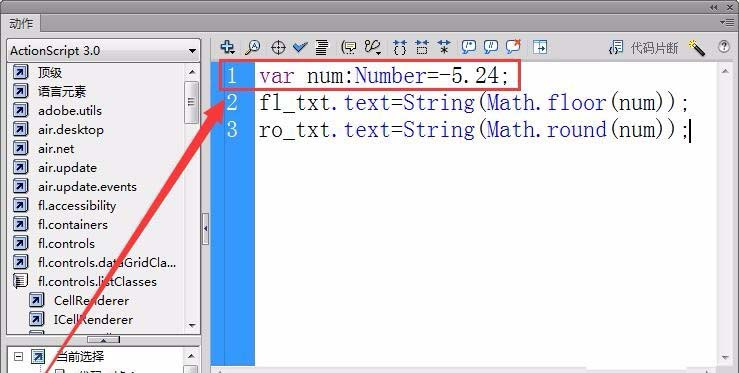Collapse between braces icon
739x373 pixels.
pyautogui.click(x=400, y=47)
